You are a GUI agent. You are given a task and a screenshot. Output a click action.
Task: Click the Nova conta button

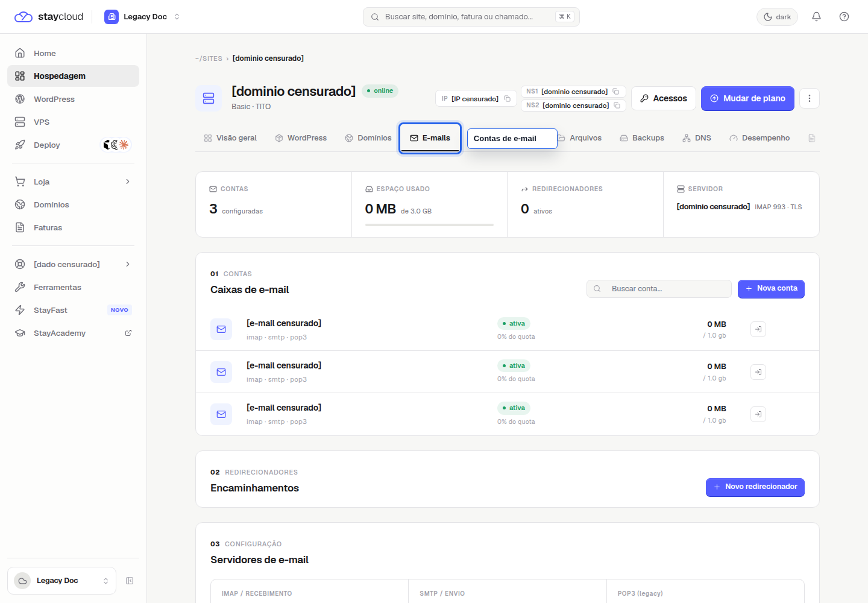771,289
